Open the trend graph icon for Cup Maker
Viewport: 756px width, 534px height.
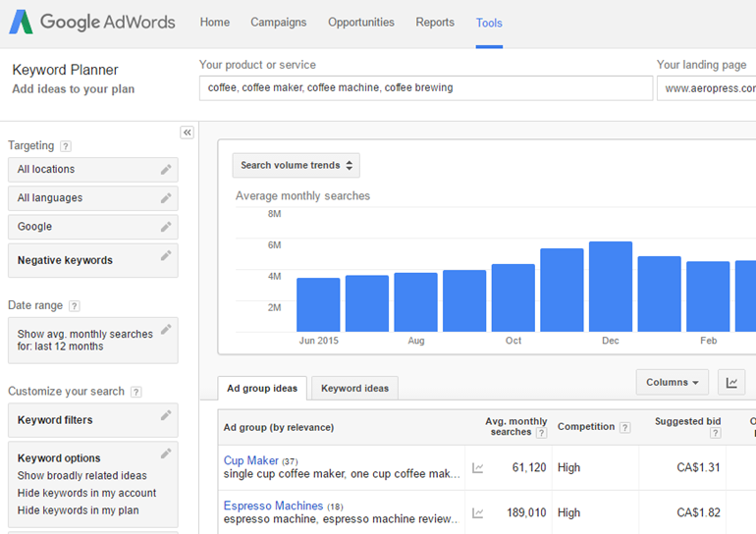tap(477, 468)
